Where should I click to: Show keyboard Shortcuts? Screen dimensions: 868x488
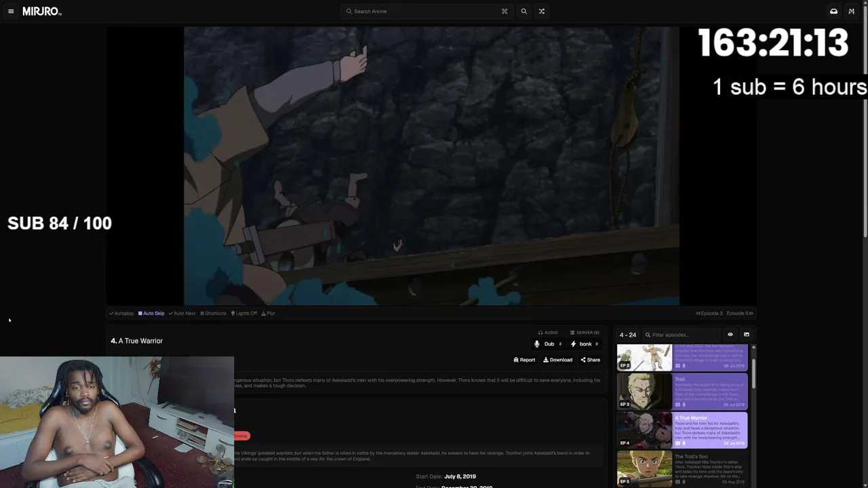click(213, 313)
